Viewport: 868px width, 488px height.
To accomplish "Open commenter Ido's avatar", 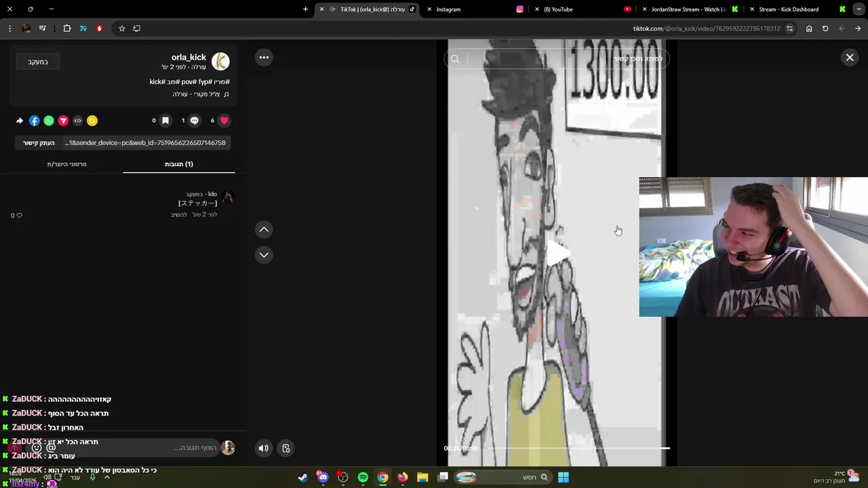I will pos(228,197).
